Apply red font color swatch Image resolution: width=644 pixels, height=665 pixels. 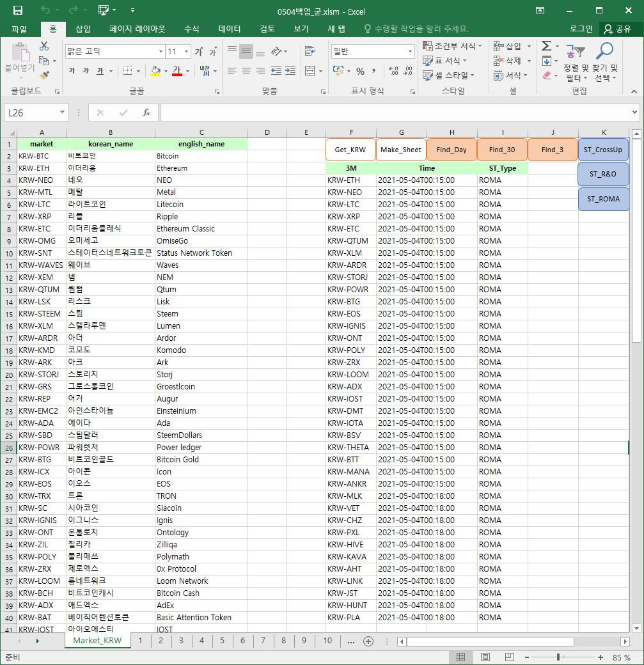point(177,71)
